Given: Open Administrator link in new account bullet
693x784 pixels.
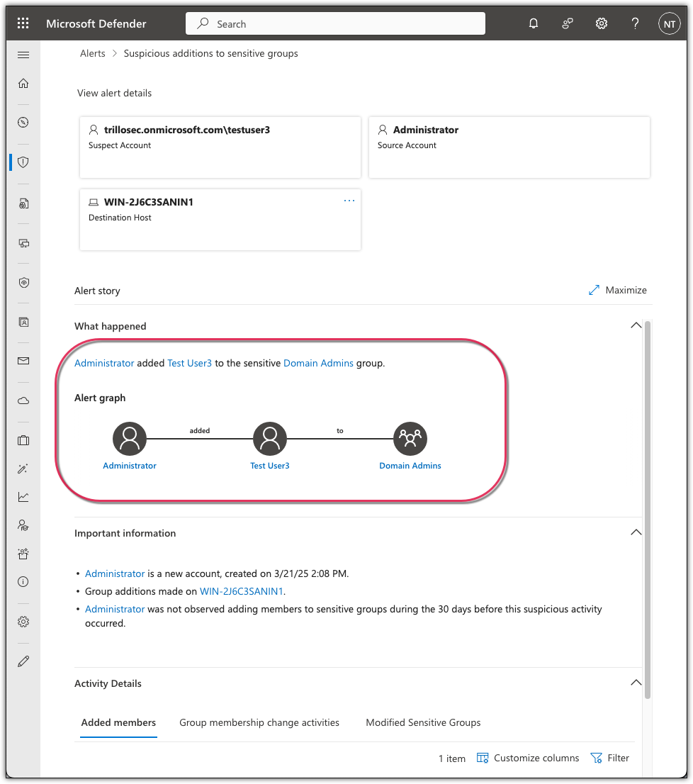Looking at the screenshot, I should click(115, 574).
